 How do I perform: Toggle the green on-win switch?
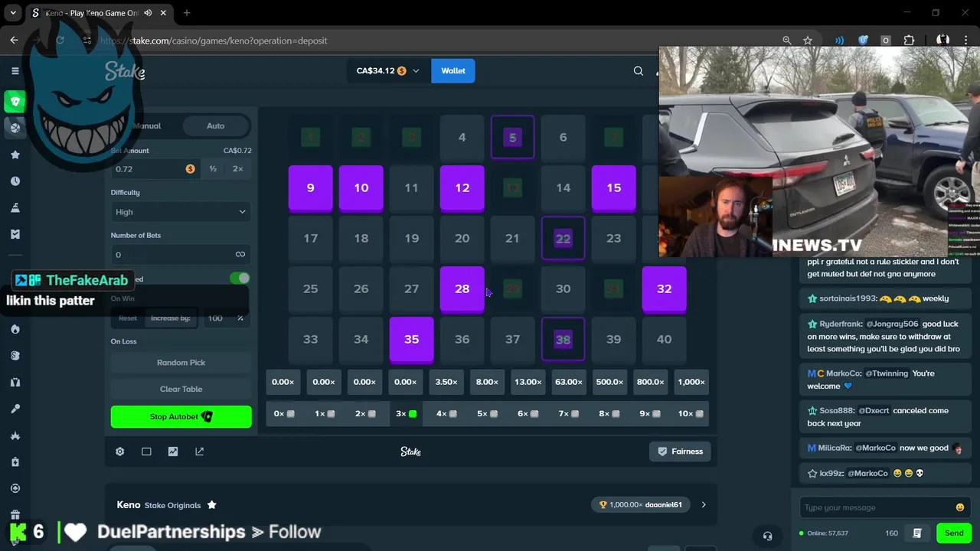[240, 279]
